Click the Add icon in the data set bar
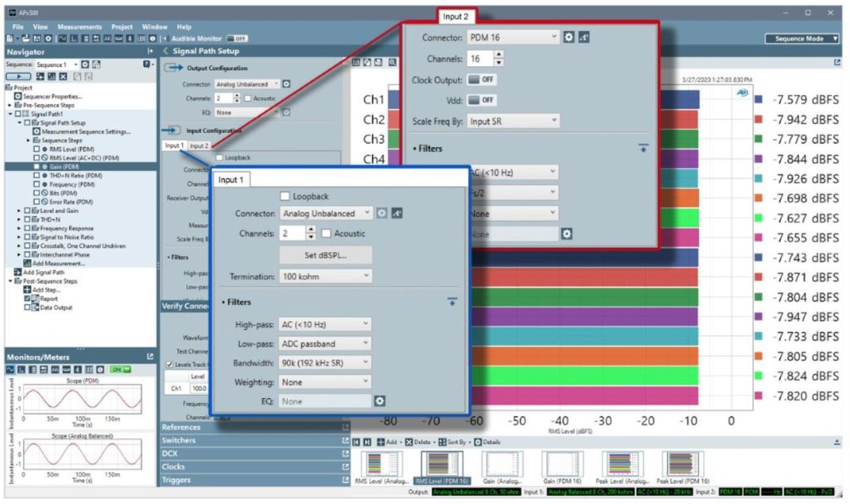 coord(381,443)
